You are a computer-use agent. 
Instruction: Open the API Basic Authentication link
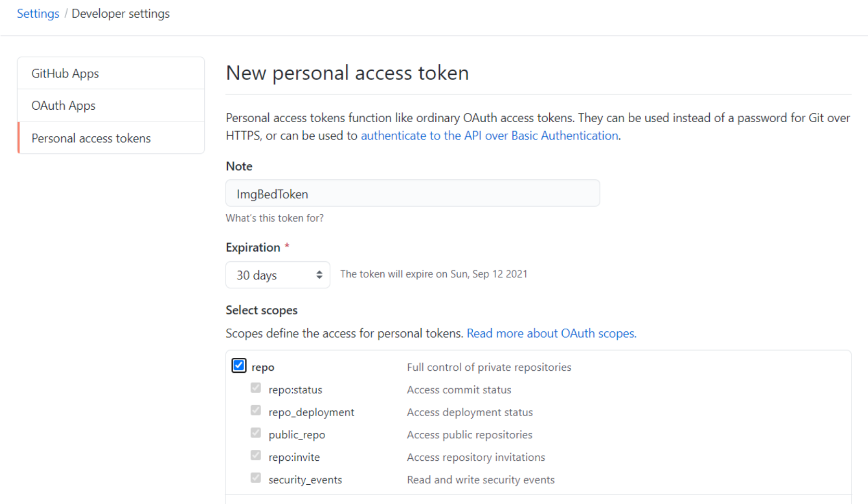coord(489,136)
